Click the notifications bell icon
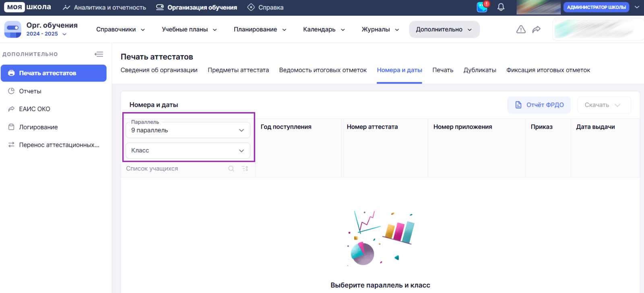 501,7
